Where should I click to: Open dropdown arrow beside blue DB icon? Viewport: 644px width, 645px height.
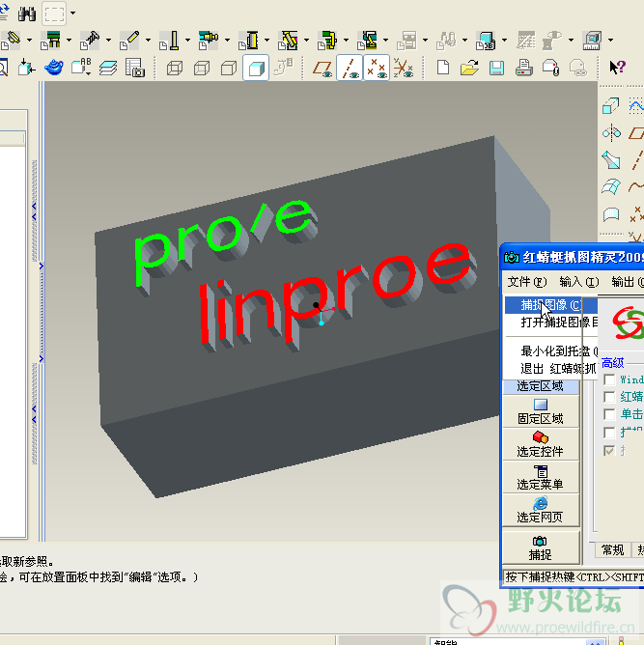(x=504, y=40)
